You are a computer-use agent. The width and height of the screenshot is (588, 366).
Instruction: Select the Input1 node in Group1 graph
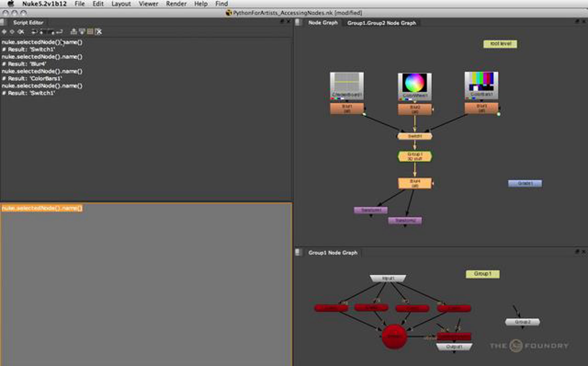click(388, 278)
